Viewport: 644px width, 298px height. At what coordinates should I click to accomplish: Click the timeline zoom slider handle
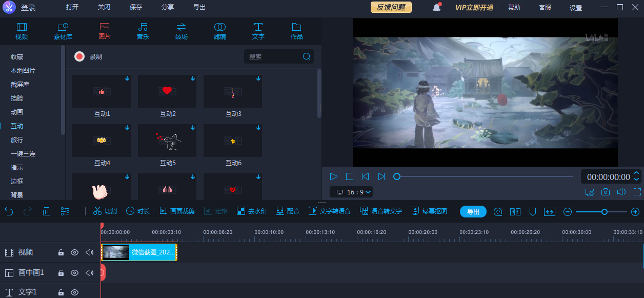tap(605, 212)
